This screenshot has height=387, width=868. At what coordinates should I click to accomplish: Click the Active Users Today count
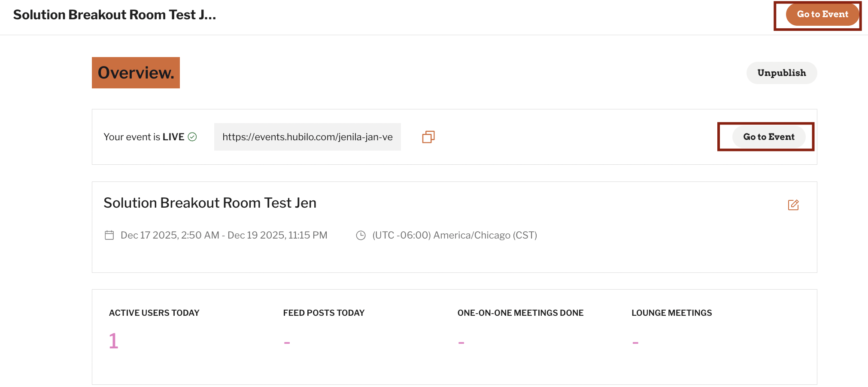113,341
